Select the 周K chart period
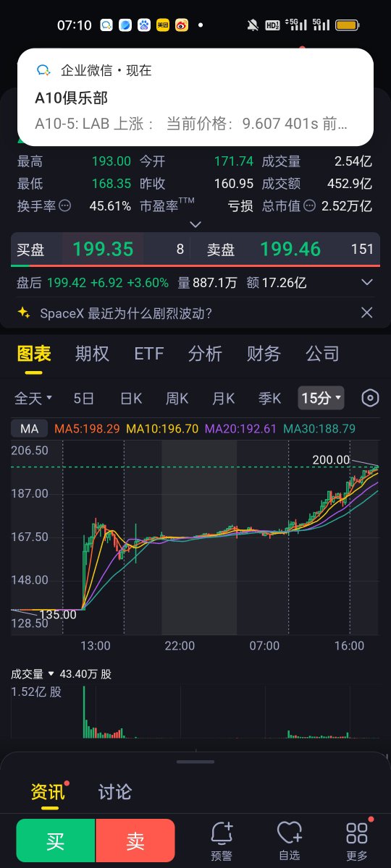 (x=177, y=398)
